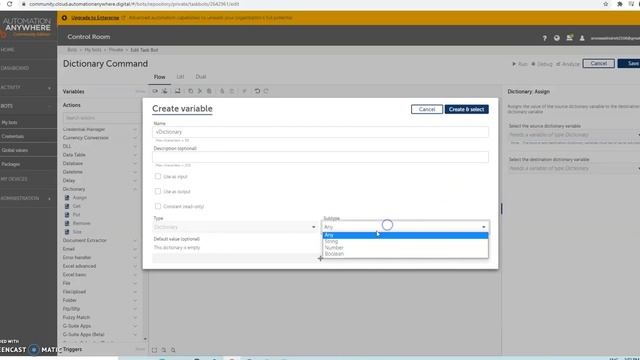Open the device status icon in header
This screenshot has width=640, height=360.
[x=569, y=38]
